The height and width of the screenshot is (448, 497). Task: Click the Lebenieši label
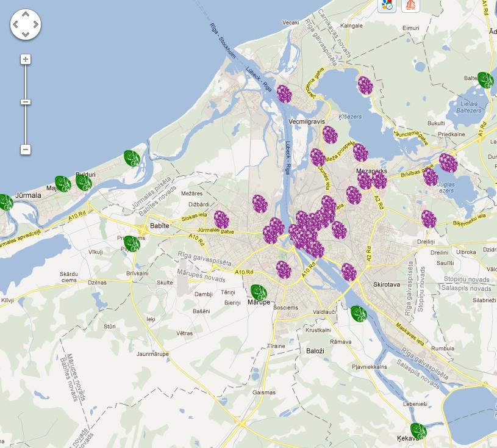point(415,404)
